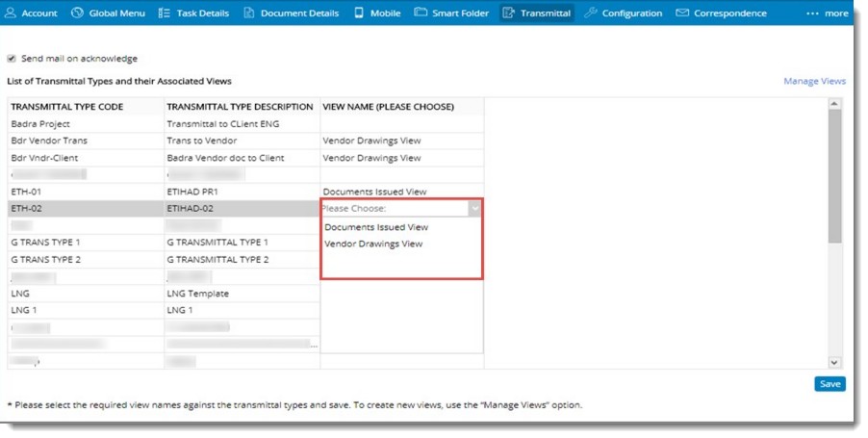
Task: Open the Smart Folder icon
Action: [x=421, y=13]
